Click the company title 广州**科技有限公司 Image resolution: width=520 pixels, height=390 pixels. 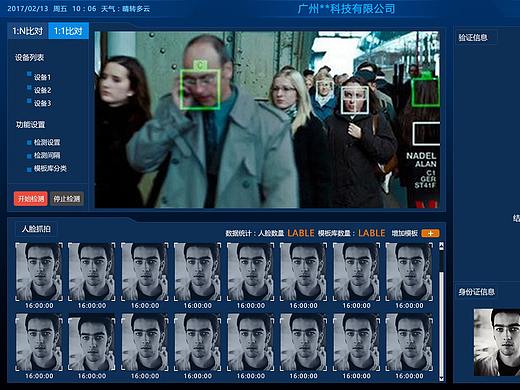pyautogui.click(x=346, y=8)
